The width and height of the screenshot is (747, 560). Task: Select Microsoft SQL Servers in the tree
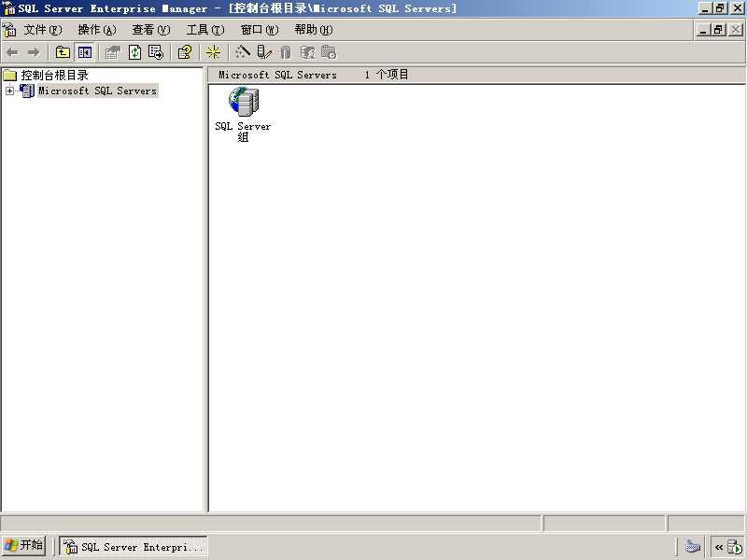(x=98, y=91)
